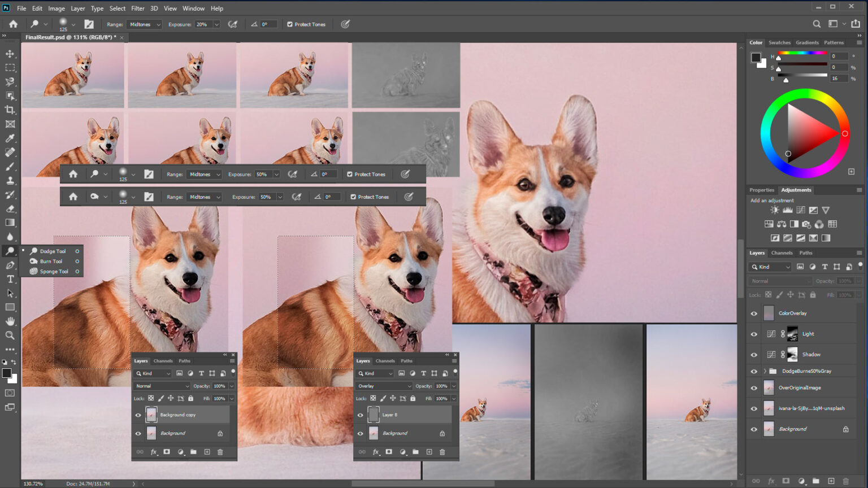
Task: Select the Hand tool
Action: pos(10,321)
